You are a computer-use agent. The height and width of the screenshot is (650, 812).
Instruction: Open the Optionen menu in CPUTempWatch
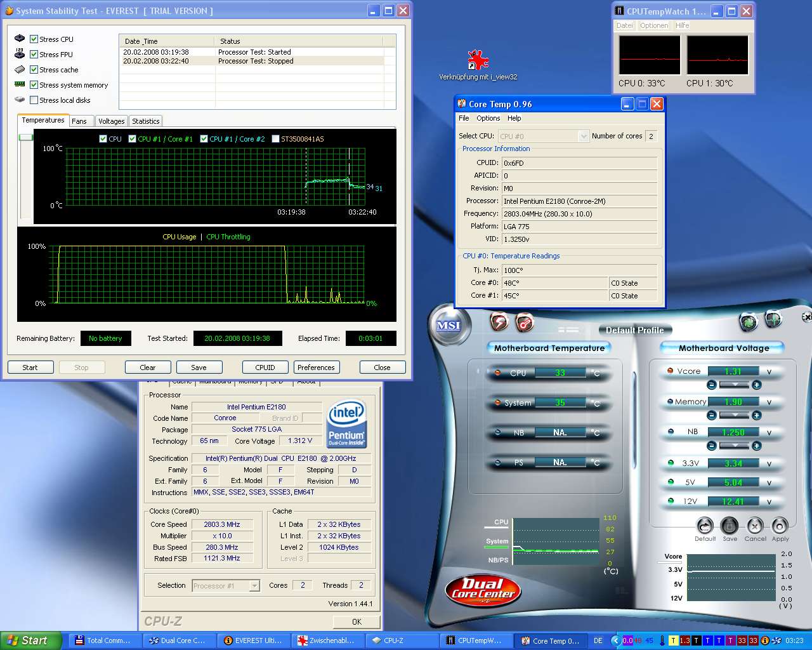point(654,25)
